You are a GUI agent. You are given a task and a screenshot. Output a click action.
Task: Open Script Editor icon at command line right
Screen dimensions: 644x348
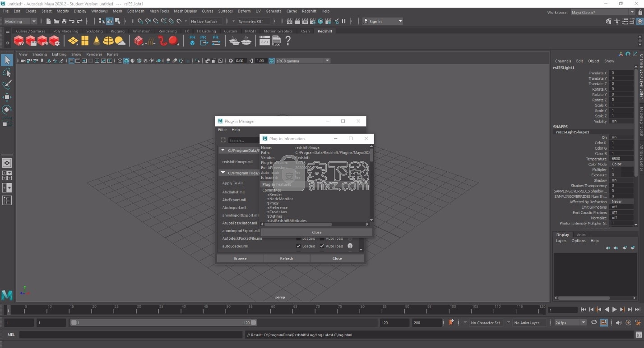tap(639, 335)
